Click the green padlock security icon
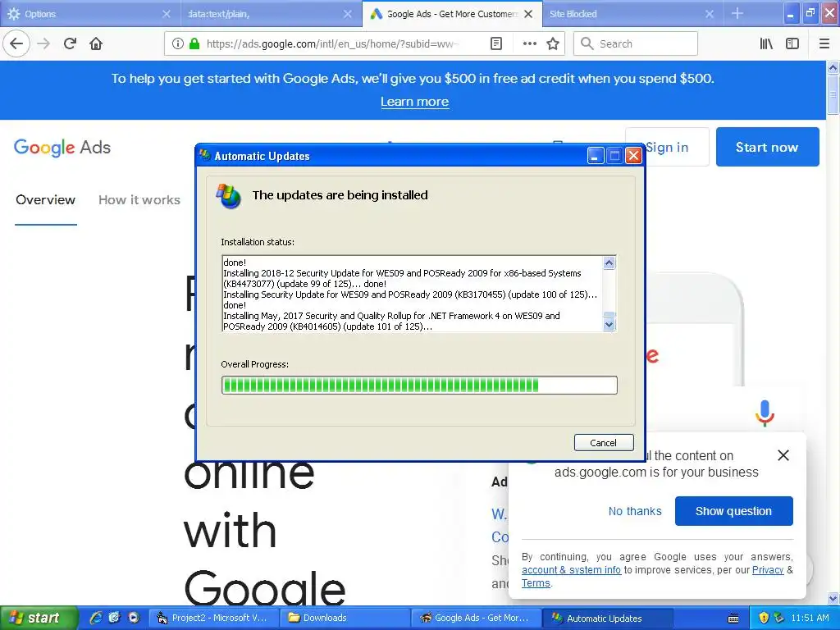 194,43
